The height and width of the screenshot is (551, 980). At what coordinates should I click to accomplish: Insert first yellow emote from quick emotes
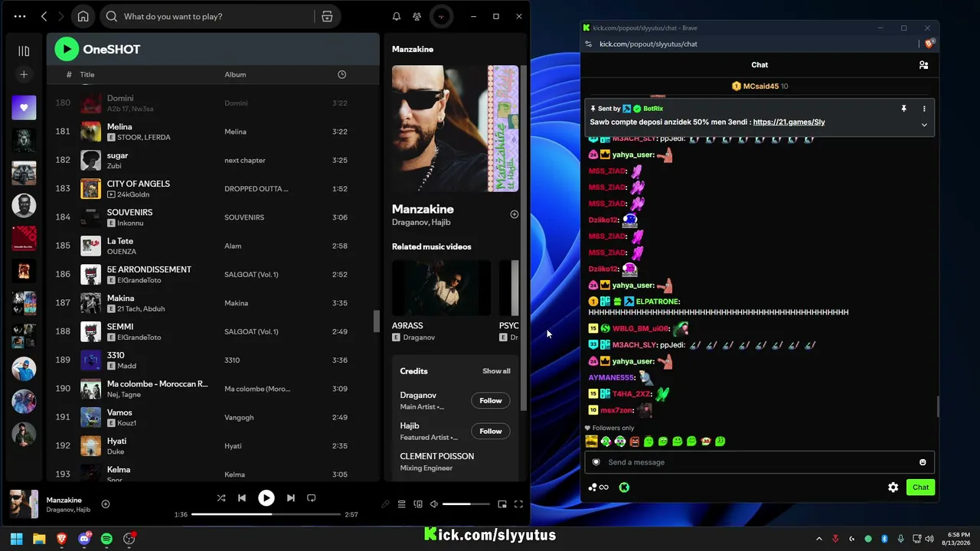591,442
